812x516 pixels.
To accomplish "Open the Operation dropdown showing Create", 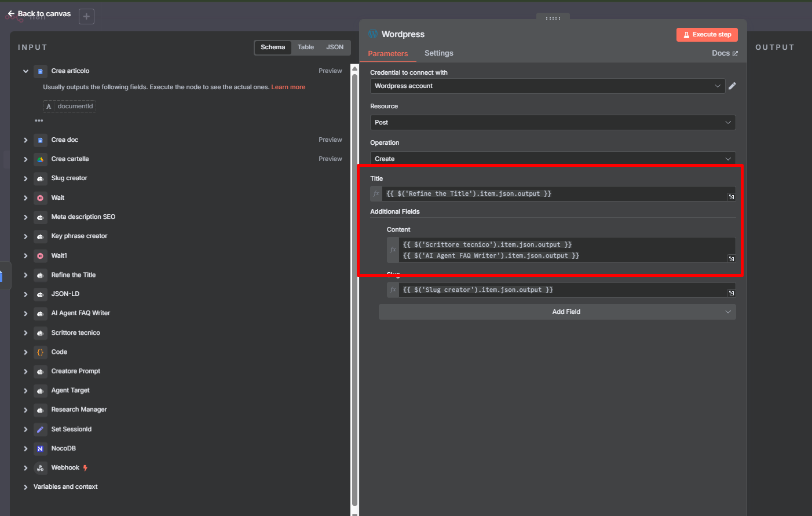I will 553,158.
